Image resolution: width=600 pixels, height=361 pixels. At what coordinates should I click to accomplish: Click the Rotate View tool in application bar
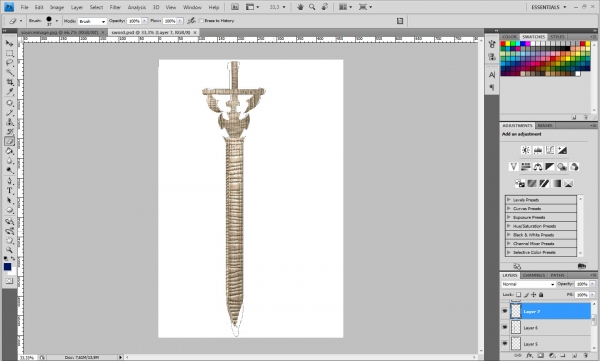point(324,7)
